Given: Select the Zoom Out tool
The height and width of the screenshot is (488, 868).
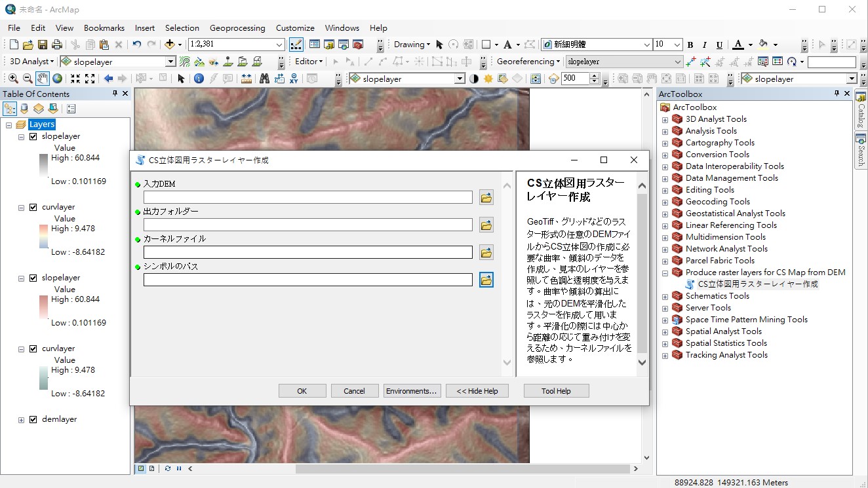Looking at the screenshot, I should tap(28, 79).
